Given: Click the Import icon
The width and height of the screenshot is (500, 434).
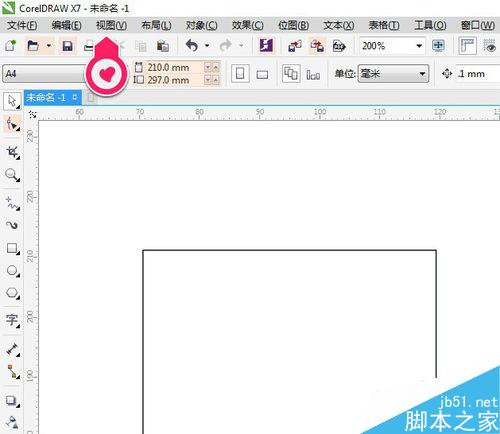Looking at the screenshot, I should click(x=295, y=46).
